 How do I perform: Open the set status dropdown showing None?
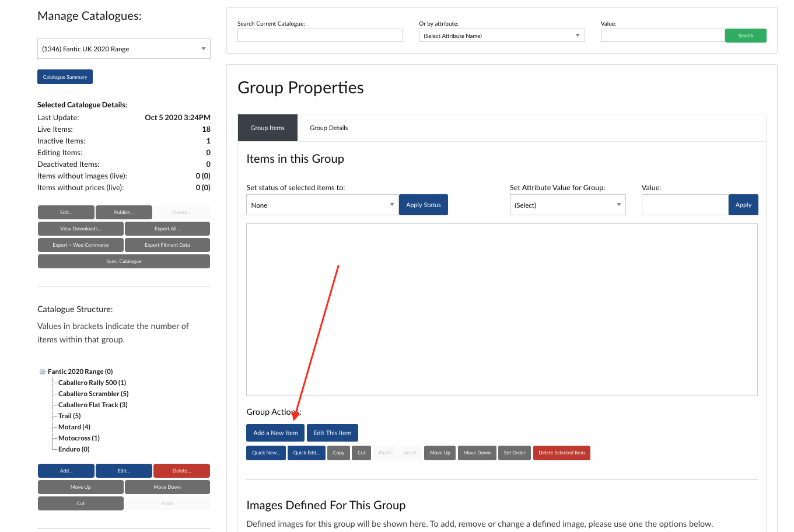[322, 205]
